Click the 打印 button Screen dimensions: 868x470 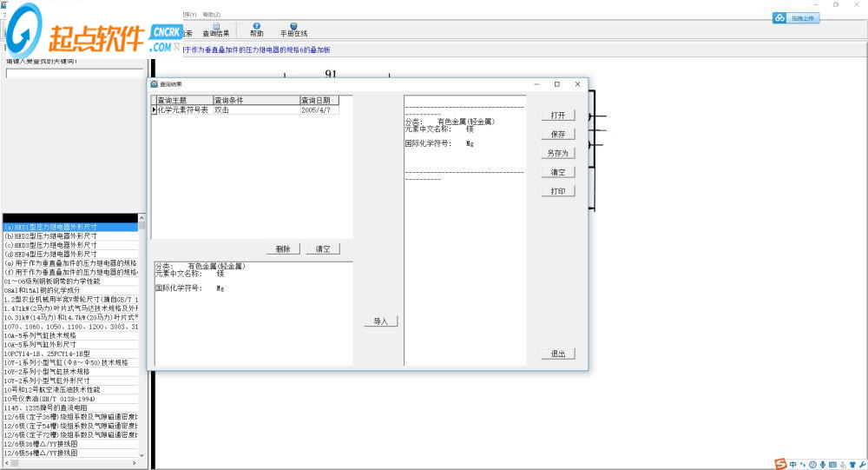(x=558, y=190)
